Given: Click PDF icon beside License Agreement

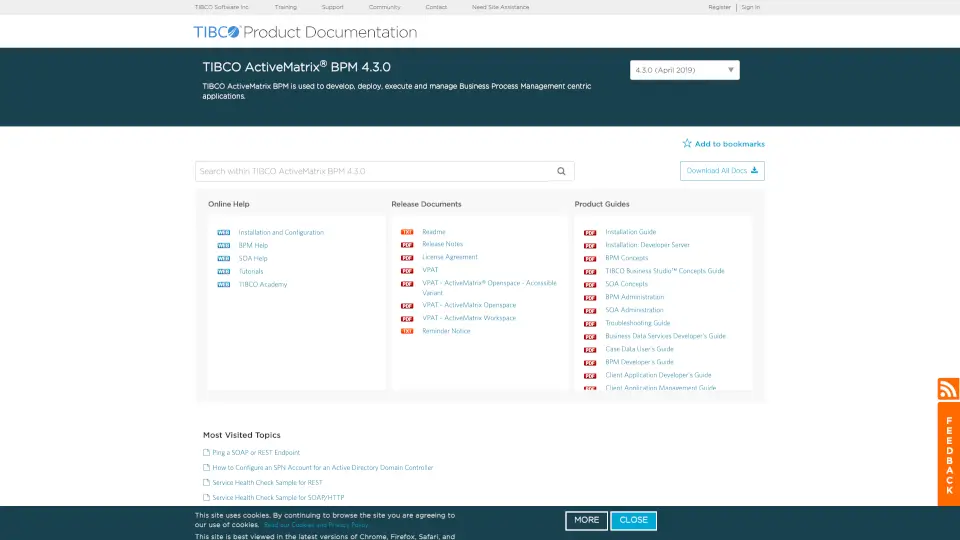Looking at the screenshot, I should (407, 258).
